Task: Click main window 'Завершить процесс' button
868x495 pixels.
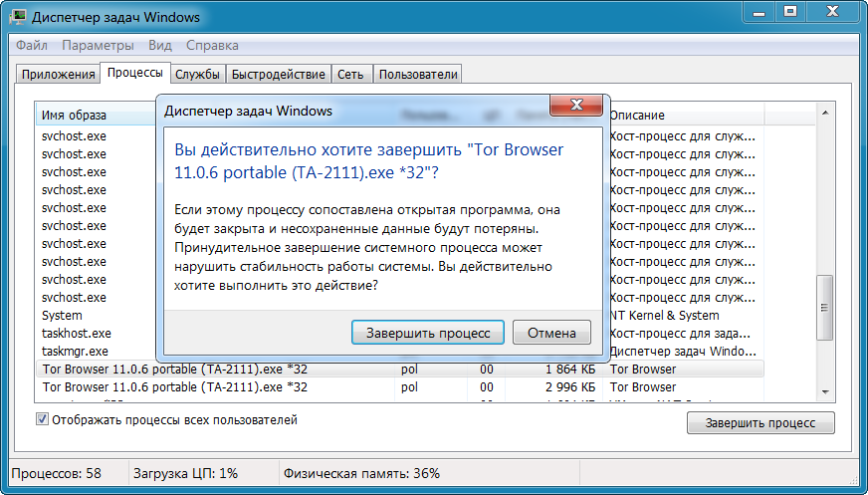Action: (x=760, y=423)
